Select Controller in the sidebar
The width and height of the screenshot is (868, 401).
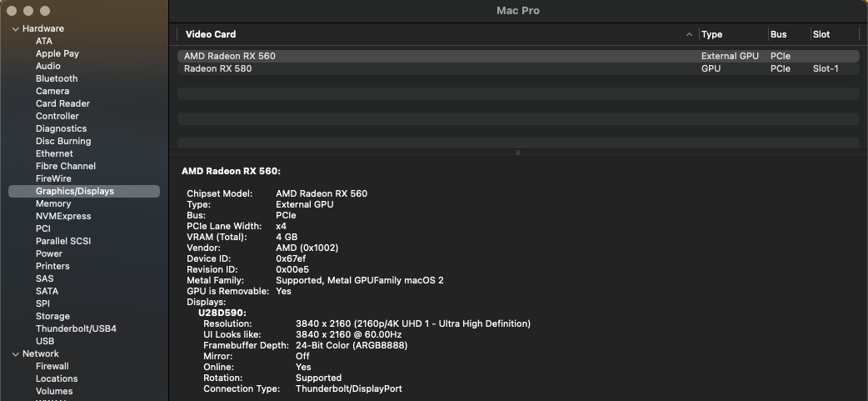57,117
